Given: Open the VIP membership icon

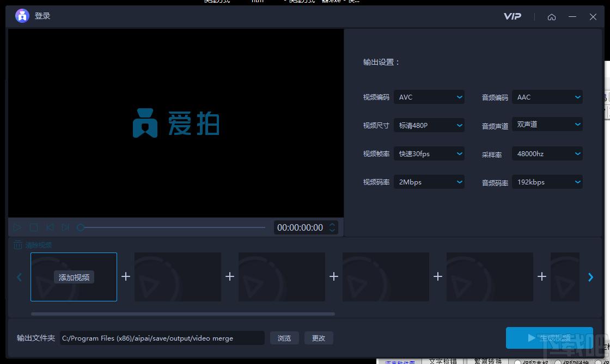Looking at the screenshot, I should click(513, 16).
